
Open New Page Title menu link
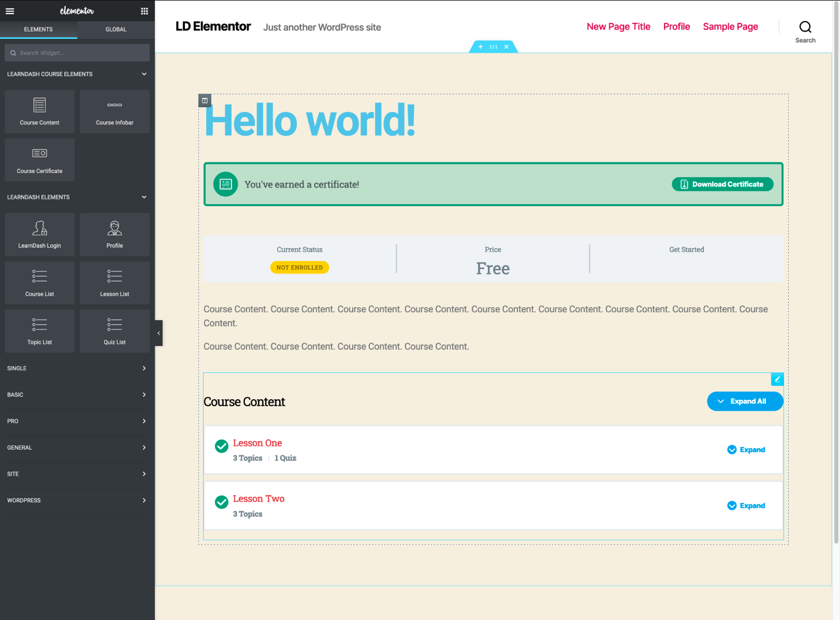pos(618,26)
